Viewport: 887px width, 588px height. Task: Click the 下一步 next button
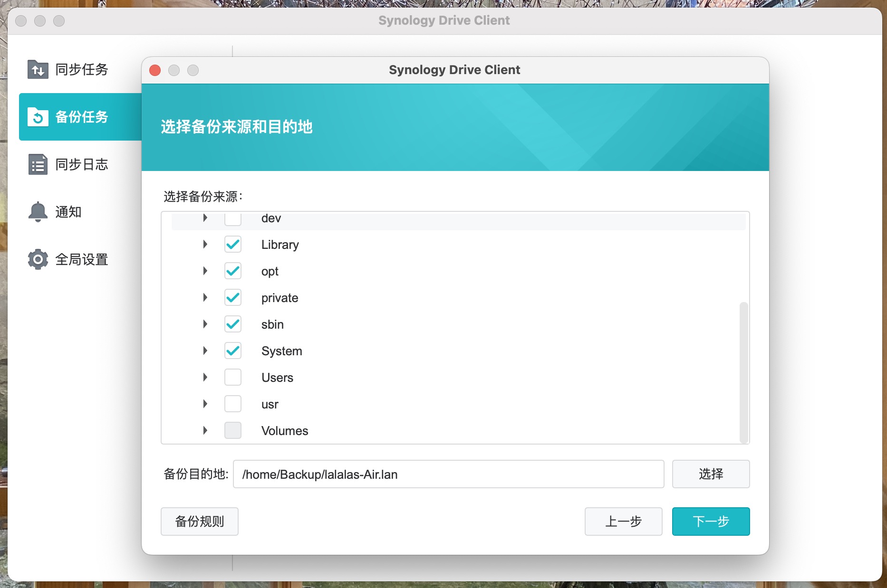pos(711,521)
